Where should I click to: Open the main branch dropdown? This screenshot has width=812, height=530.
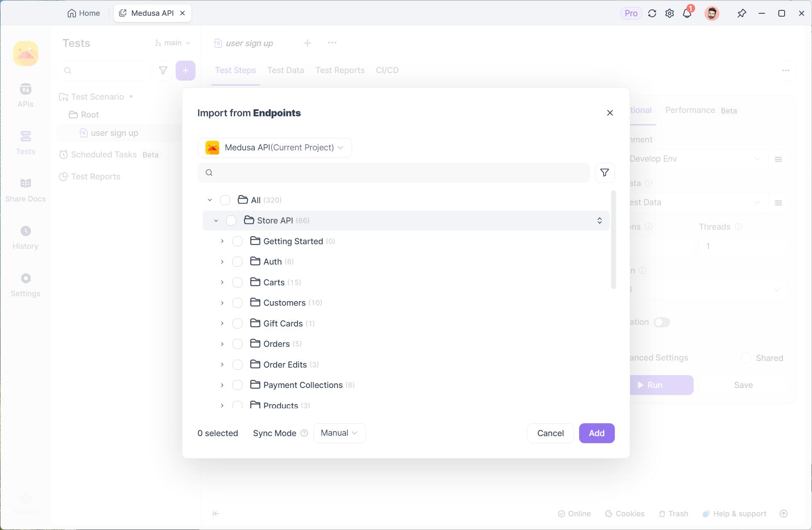point(173,43)
